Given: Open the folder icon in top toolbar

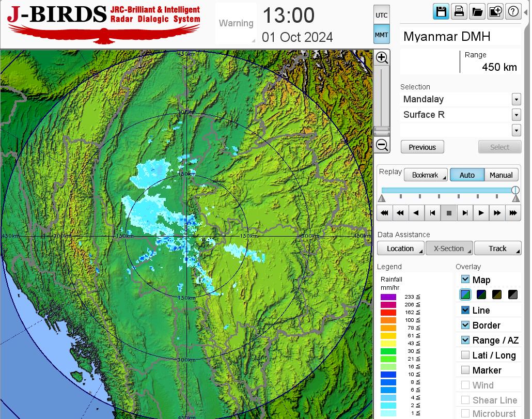Looking at the screenshot, I should coord(477,11).
